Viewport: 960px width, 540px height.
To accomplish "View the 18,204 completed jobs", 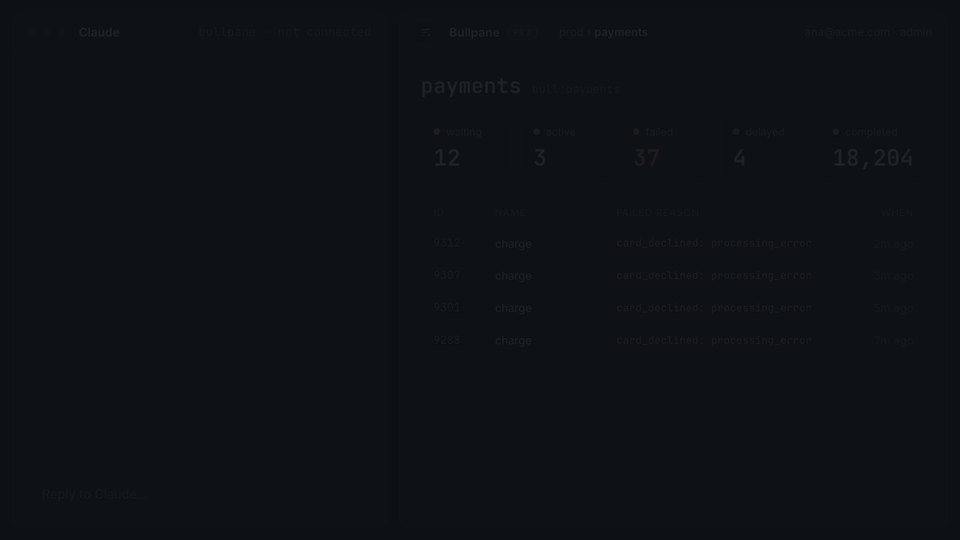I will [x=872, y=149].
